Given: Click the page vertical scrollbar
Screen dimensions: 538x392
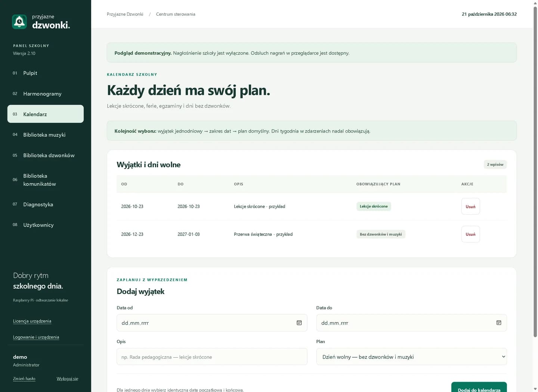Looking at the screenshot, I should pyautogui.click(x=535, y=172).
